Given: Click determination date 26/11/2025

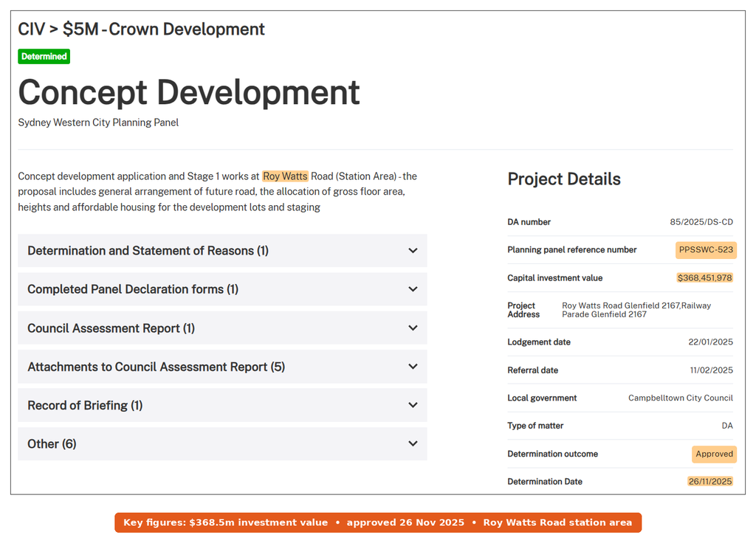Looking at the screenshot, I should tap(710, 481).
